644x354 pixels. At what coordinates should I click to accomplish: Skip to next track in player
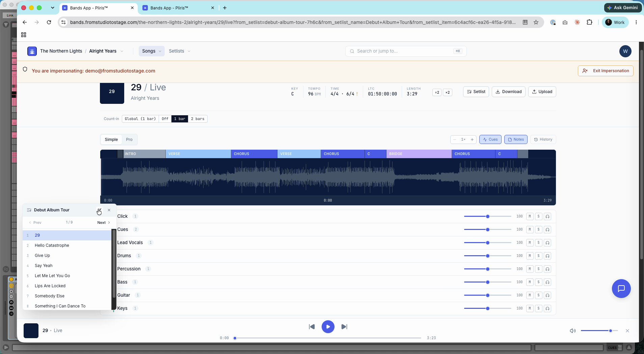click(344, 327)
